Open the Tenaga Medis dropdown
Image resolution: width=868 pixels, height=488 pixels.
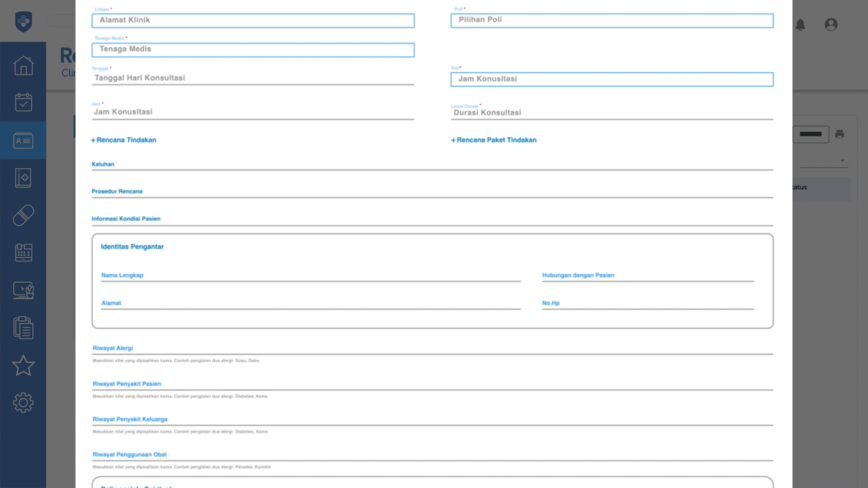[x=253, y=49]
